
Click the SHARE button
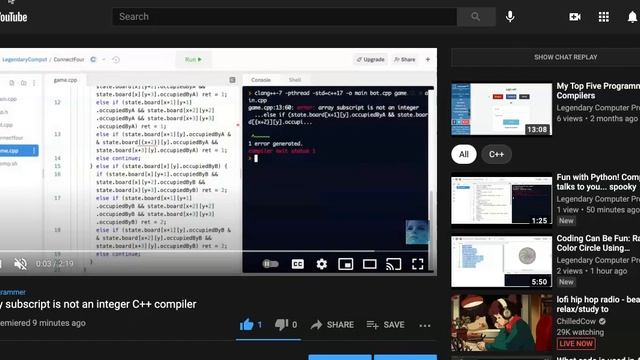click(x=332, y=325)
